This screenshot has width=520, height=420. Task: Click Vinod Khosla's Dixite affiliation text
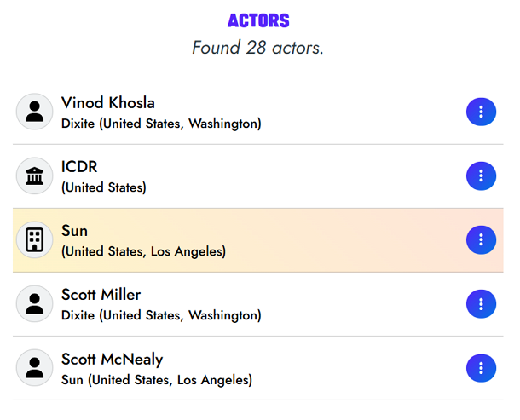pyautogui.click(x=161, y=124)
